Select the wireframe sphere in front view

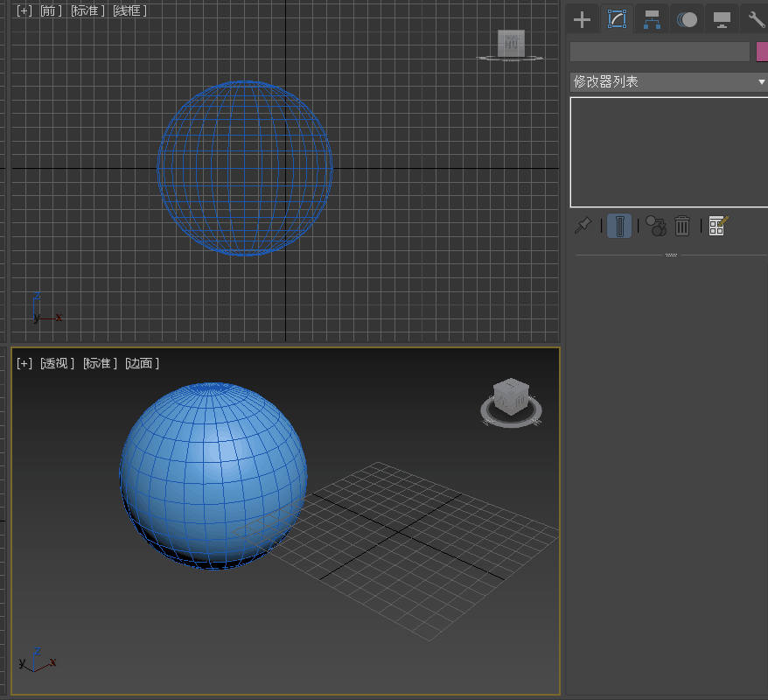click(x=244, y=168)
